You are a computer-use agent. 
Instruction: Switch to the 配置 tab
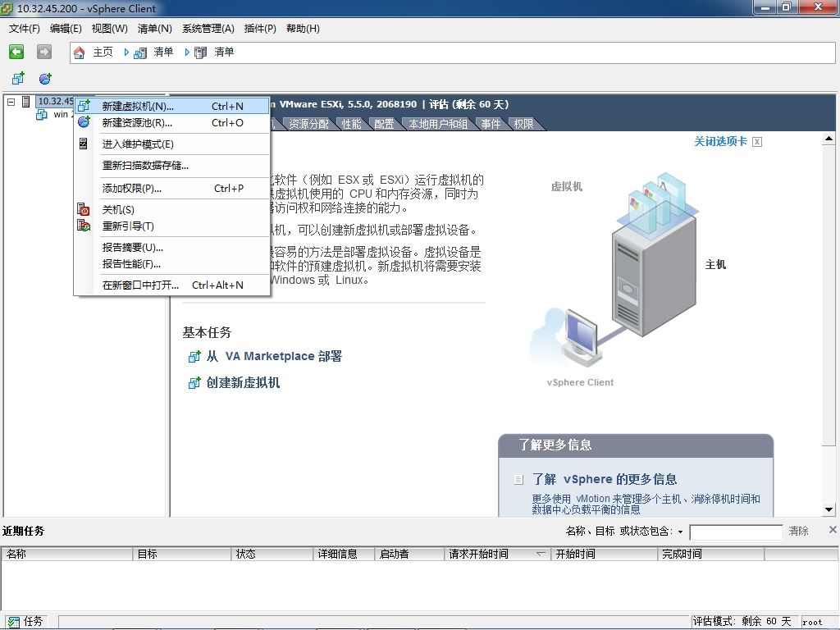pos(384,124)
